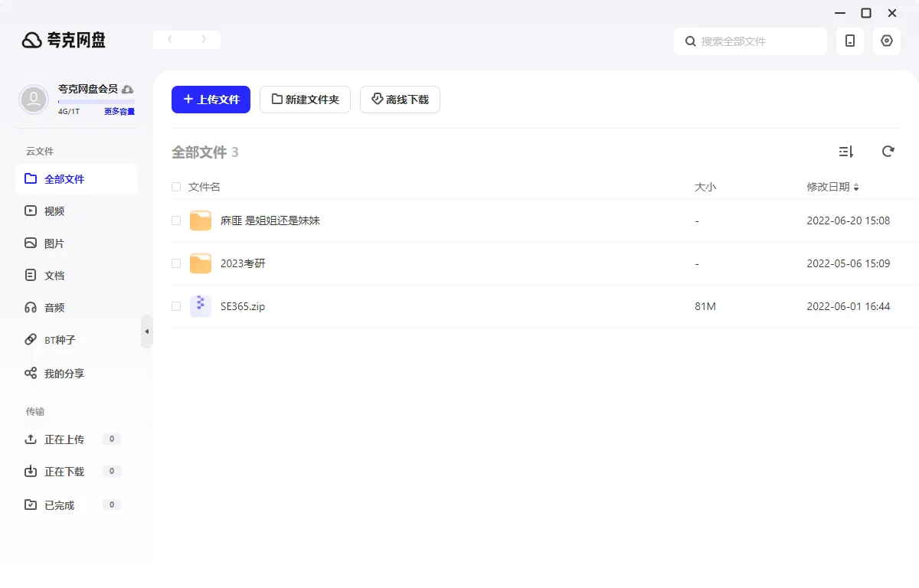Click the cloud badge beside member name
This screenshot has width=919, height=588.
click(x=128, y=89)
